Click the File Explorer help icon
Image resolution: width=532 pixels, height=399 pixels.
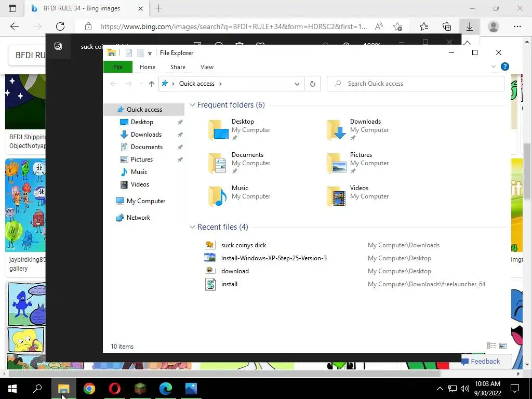504,66
